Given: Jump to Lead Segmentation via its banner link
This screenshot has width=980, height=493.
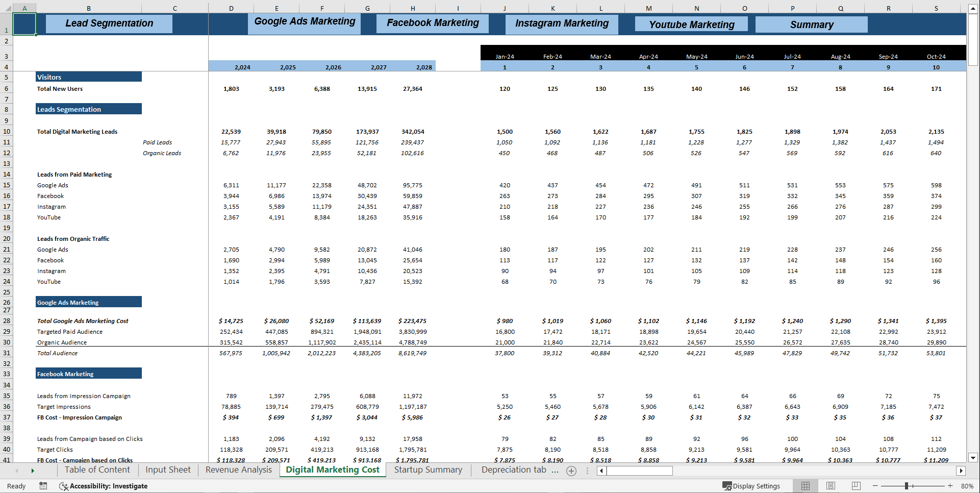Looking at the screenshot, I should [109, 23].
